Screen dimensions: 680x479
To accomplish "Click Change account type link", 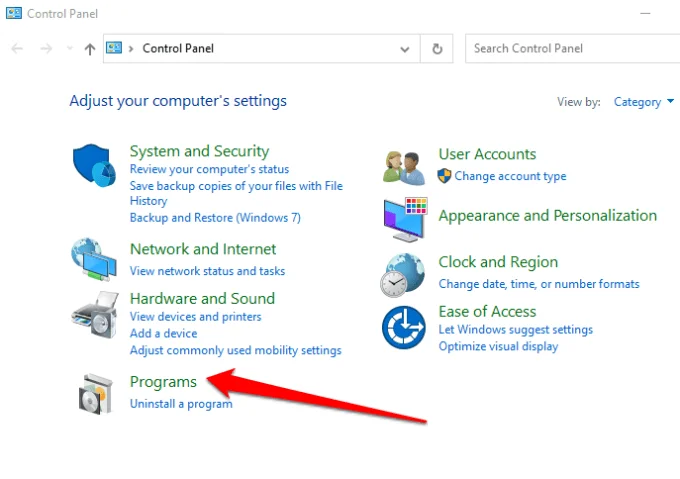I will point(510,176).
